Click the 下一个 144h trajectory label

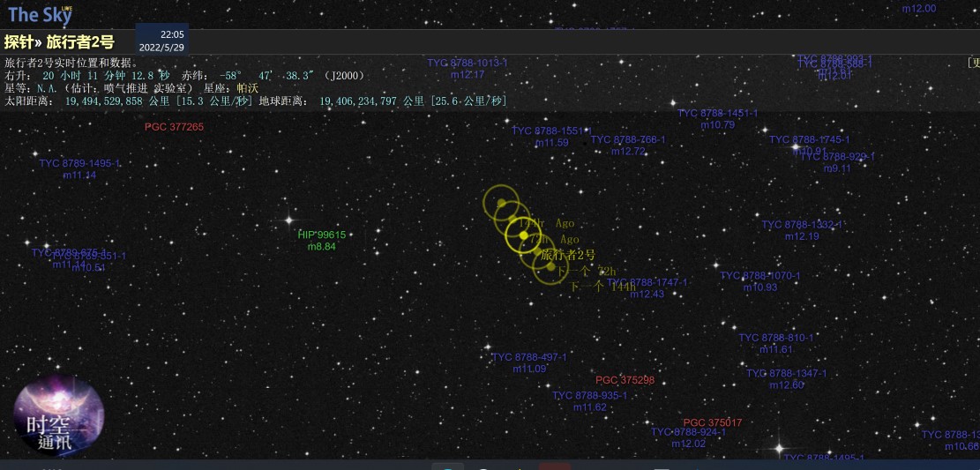pyautogui.click(x=602, y=287)
